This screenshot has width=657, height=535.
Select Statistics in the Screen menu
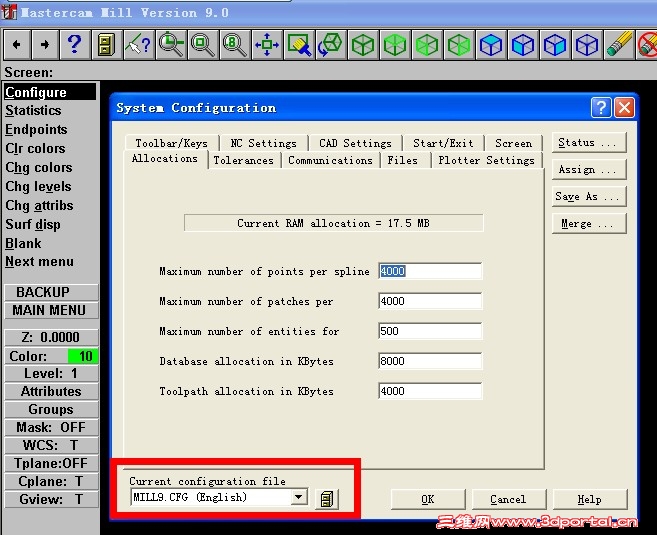click(33, 111)
